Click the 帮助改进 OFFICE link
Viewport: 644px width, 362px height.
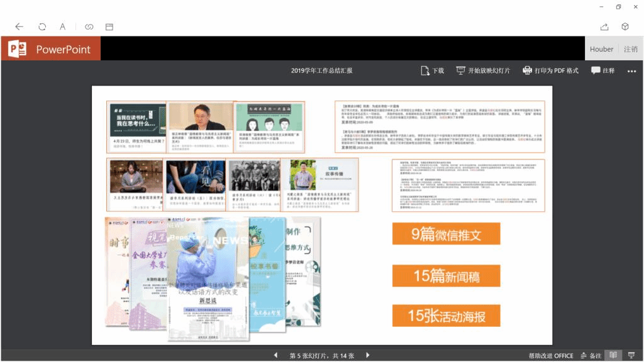[551, 356]
